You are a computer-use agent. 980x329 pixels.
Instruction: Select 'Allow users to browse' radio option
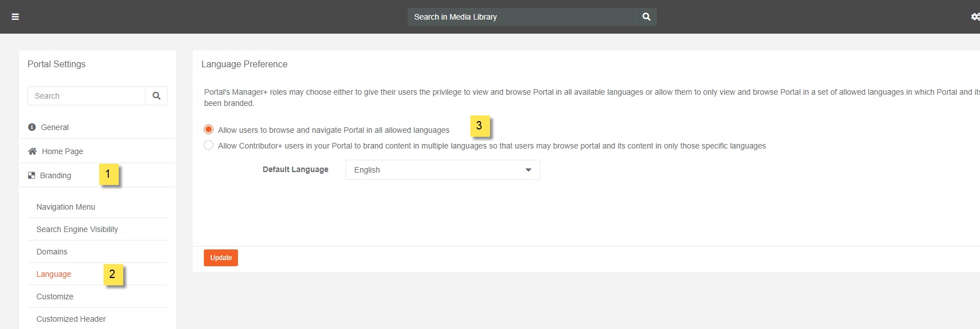(209, 129)
